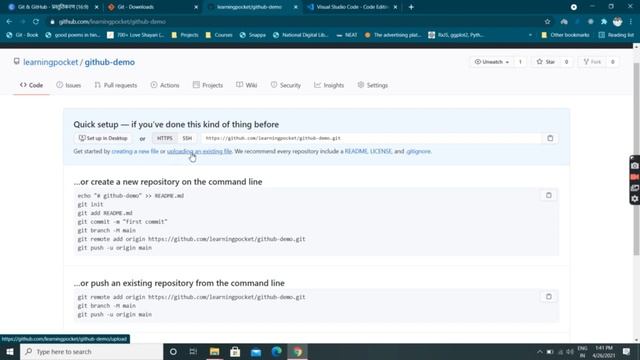Open the learningpocket owner link
The height and width of the screenshot is (360, 640).
click(x=51, y=62)
